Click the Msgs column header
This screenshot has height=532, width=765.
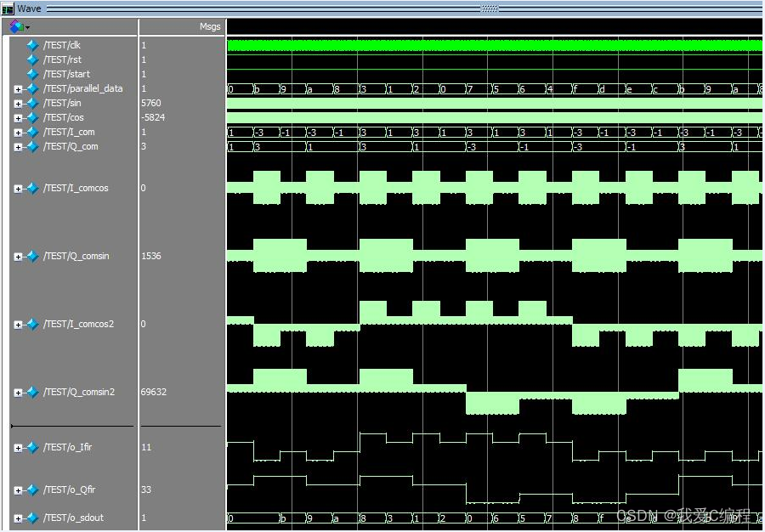pos(210,27)
